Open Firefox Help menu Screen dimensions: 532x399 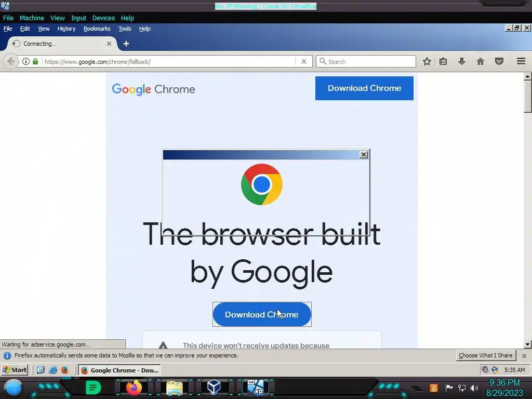pyautogui.click(x=144, y=29)
